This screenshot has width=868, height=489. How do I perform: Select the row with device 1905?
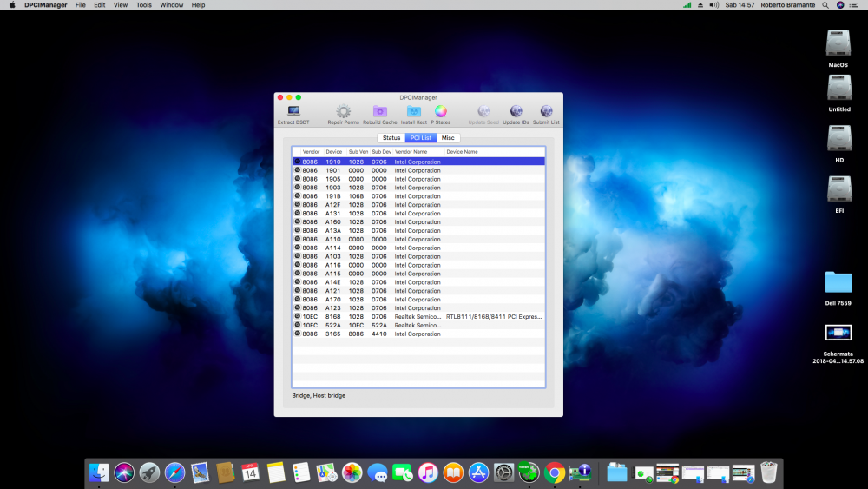point(418,179)
